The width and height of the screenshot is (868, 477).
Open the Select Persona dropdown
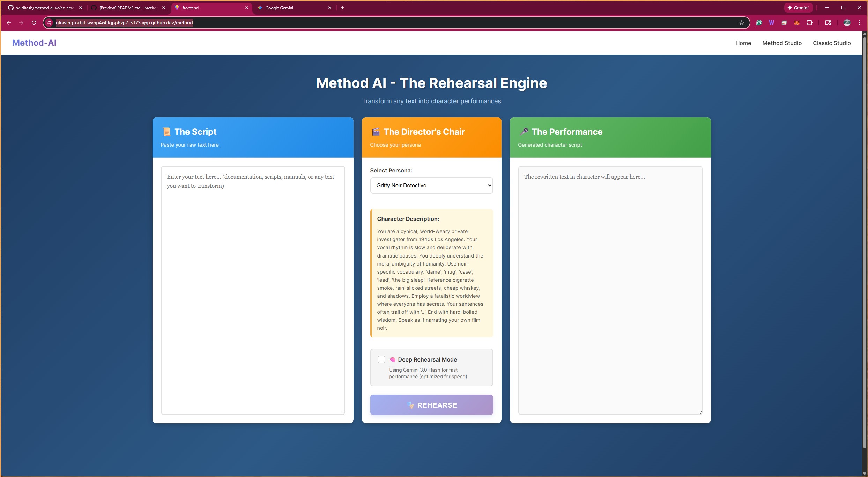coord(431,185)
